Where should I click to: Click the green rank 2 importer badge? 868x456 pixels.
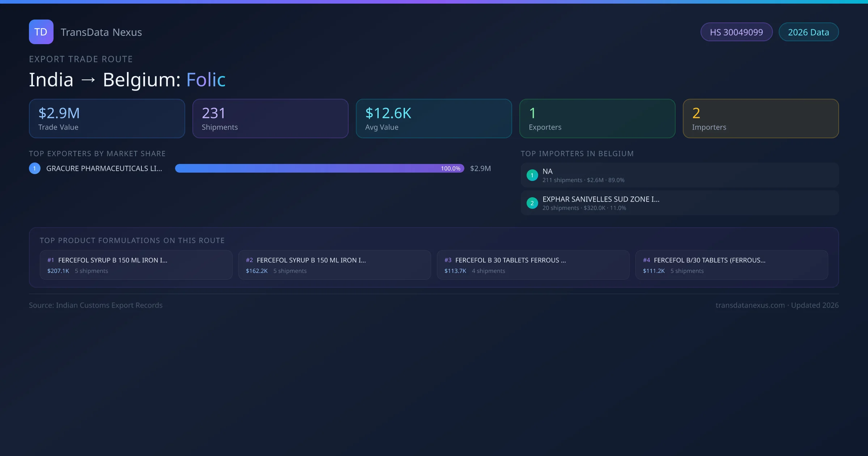pyautogui.click(x=532, y=203)
